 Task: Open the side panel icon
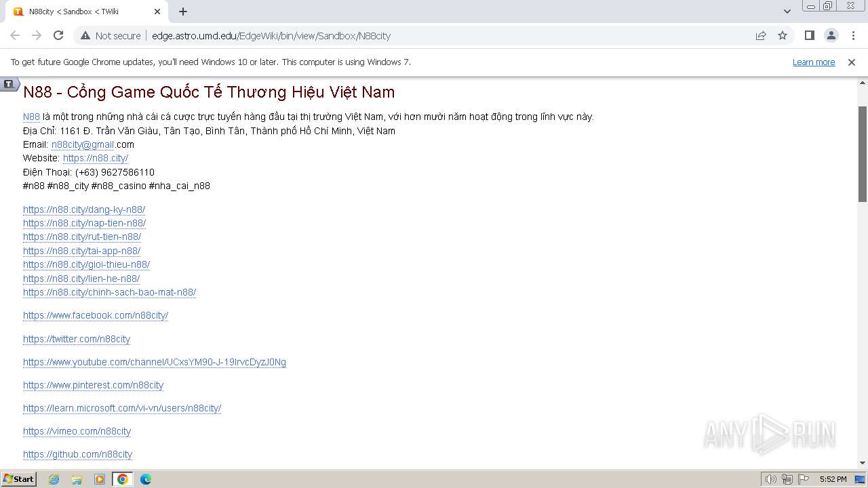pyautogui.click(x=809, y=35)
